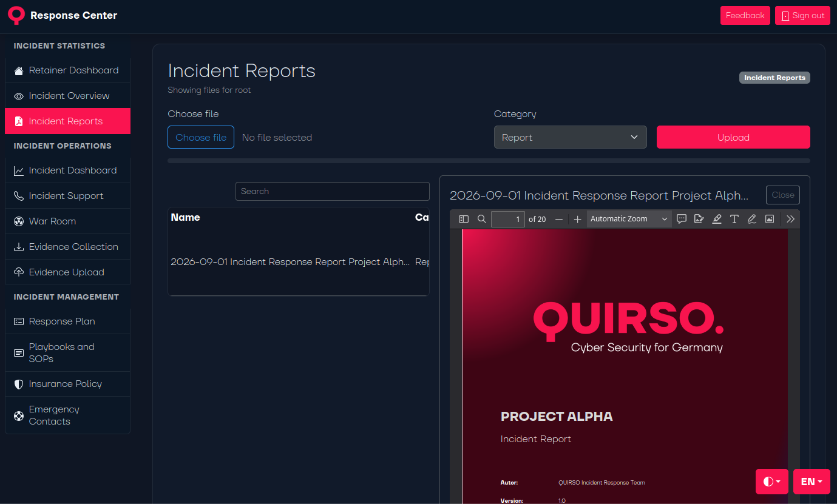Screen dimensions: 837x504
Task: Go to the Incident Dashboard page
Action: (x=67, y=170)
